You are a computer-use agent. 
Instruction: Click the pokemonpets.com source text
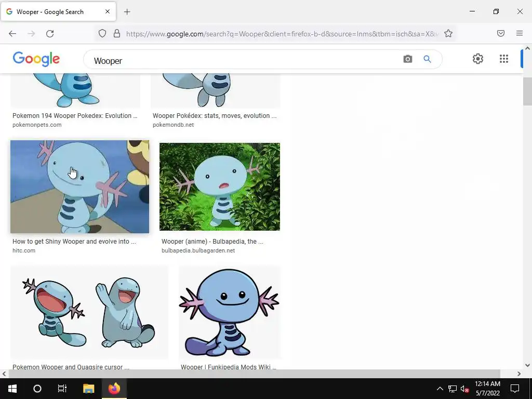coord(37,125)
